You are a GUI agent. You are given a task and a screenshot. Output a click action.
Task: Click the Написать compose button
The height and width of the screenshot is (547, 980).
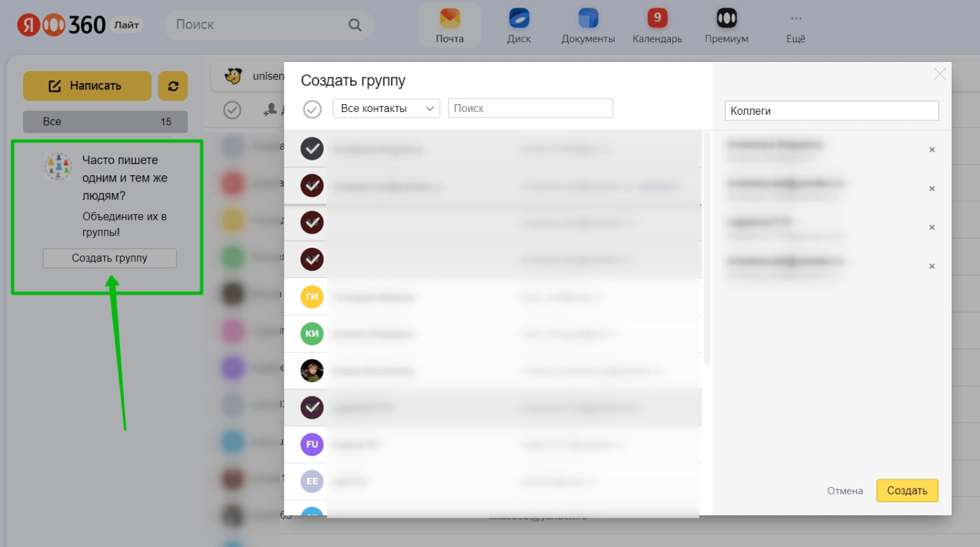87,86
